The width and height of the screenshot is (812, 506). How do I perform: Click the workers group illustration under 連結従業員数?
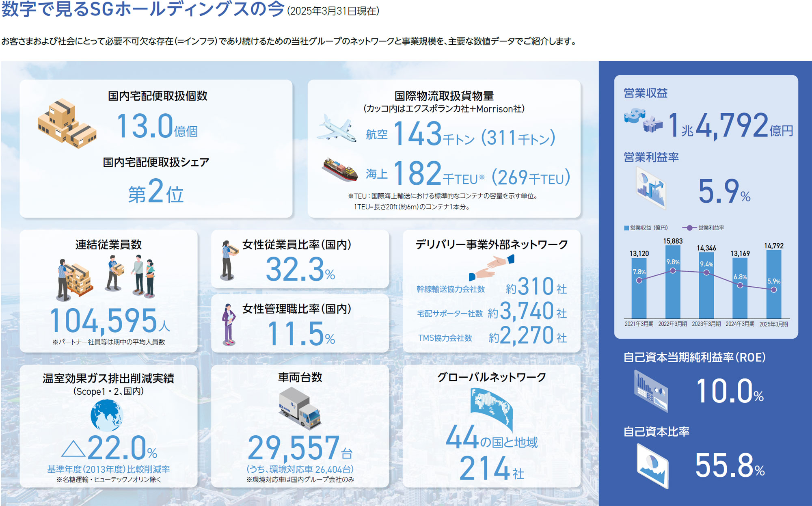point(106,278)
